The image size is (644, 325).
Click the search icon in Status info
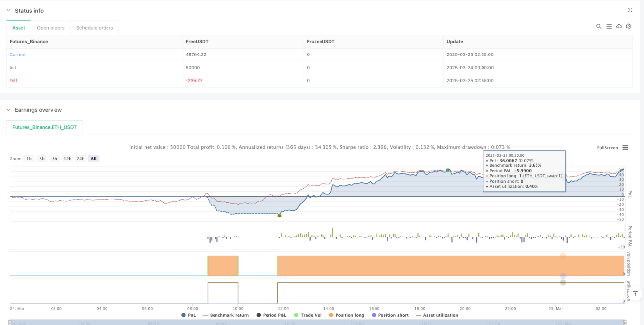[599, 26]
